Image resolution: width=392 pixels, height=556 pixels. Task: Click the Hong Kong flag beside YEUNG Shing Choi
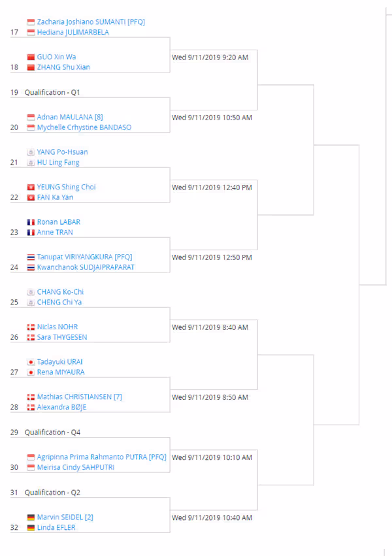[31, 188]
